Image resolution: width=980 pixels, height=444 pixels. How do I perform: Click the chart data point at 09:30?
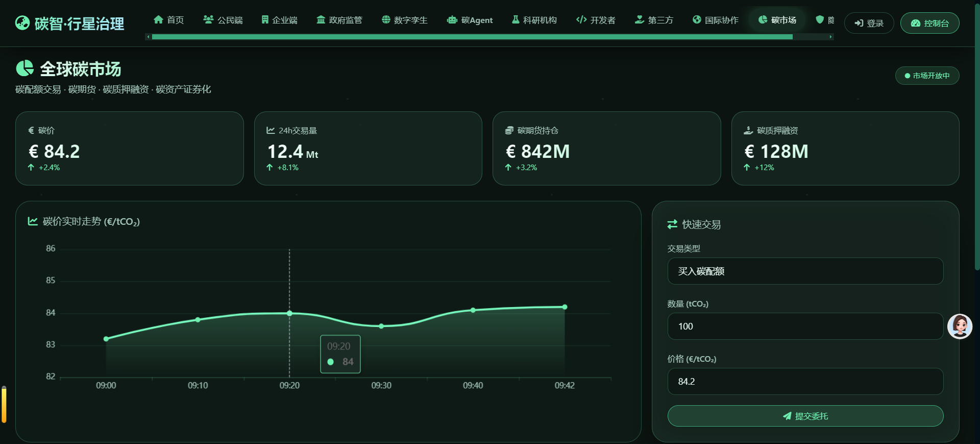[x=381, y=326]
